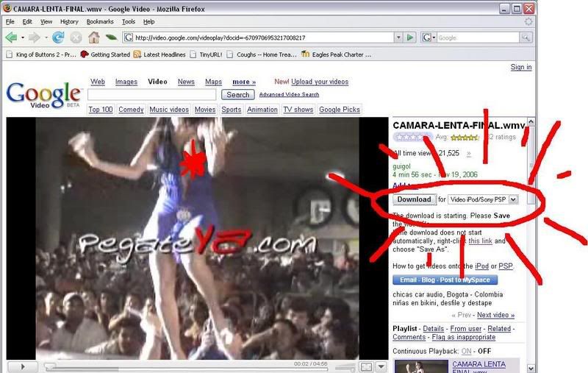Screen dimensions: 588x373
Task: Click the Google search engine icon
Action: pyautogui.click(x=426, y=38)
